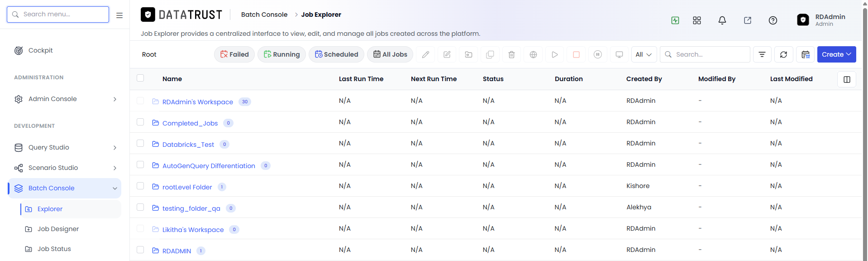The width and height of the screenshot is (868, 261).
Task: Refresh the job list
Action: pyautogui.click(x=783, y=54)
